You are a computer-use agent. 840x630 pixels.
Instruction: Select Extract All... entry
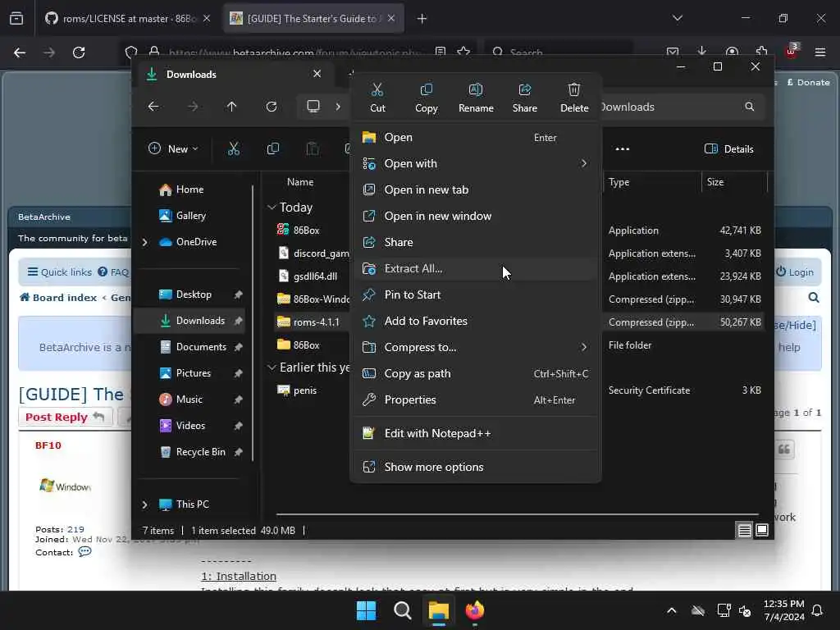tap(475, 268)
